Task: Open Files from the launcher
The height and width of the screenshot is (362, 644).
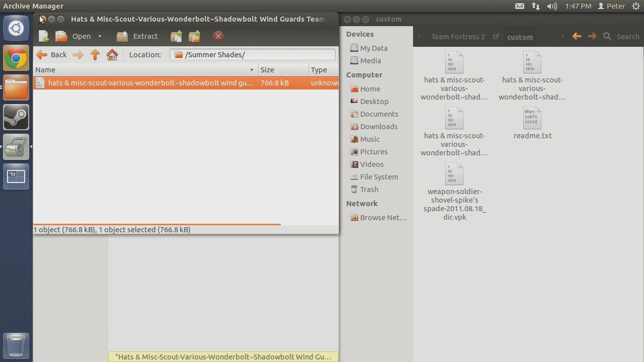Action: click(x=16, y=87)
